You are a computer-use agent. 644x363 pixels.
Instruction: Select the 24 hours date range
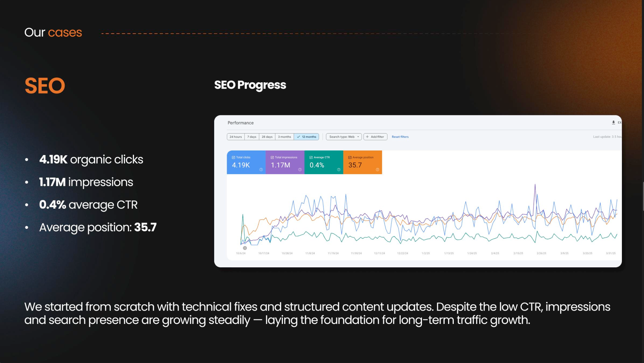click(235, 137)
